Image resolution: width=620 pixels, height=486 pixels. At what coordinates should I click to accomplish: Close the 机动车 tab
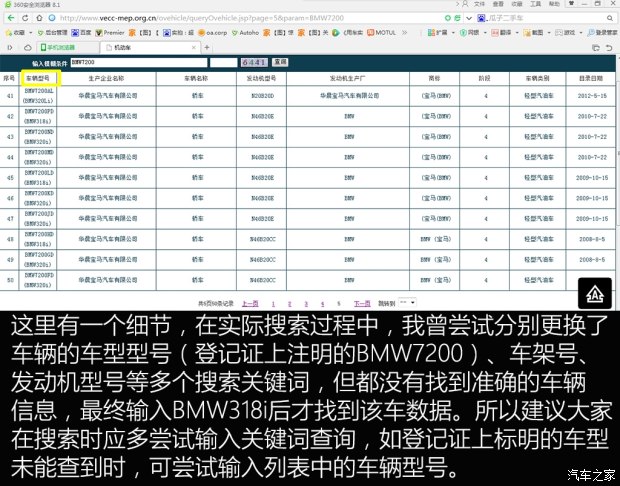tap(194, 47)
